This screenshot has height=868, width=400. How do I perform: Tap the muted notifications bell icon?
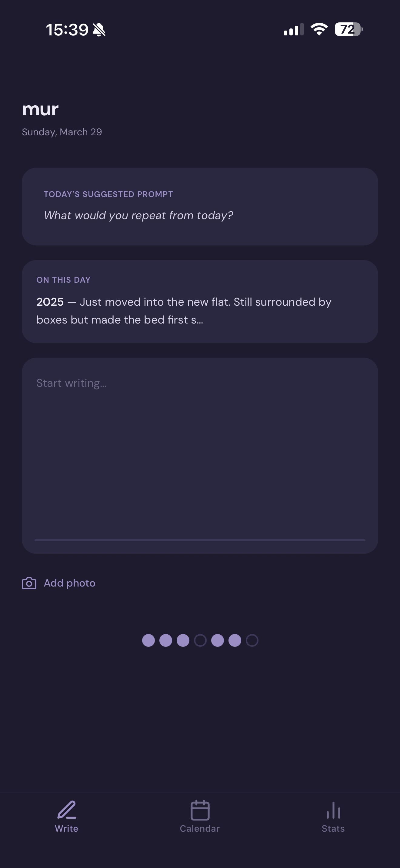99,30
